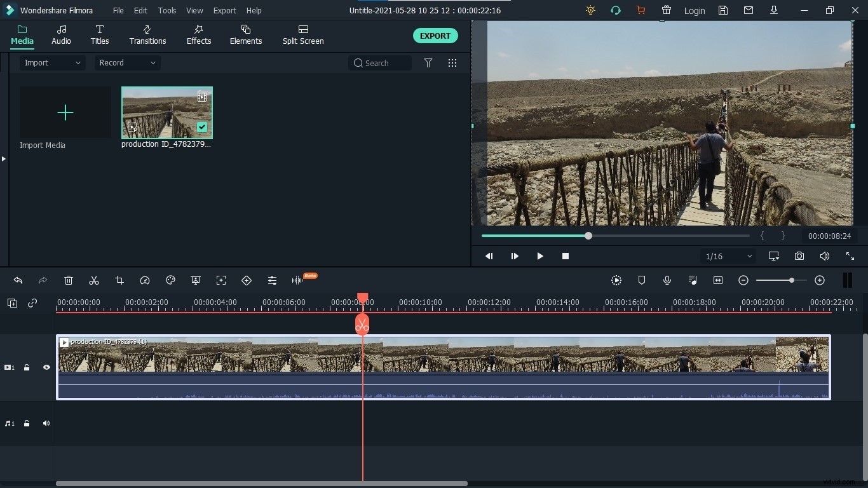
Task: Split the clip with the Scissors tool
Action: [x=94, y=280]
